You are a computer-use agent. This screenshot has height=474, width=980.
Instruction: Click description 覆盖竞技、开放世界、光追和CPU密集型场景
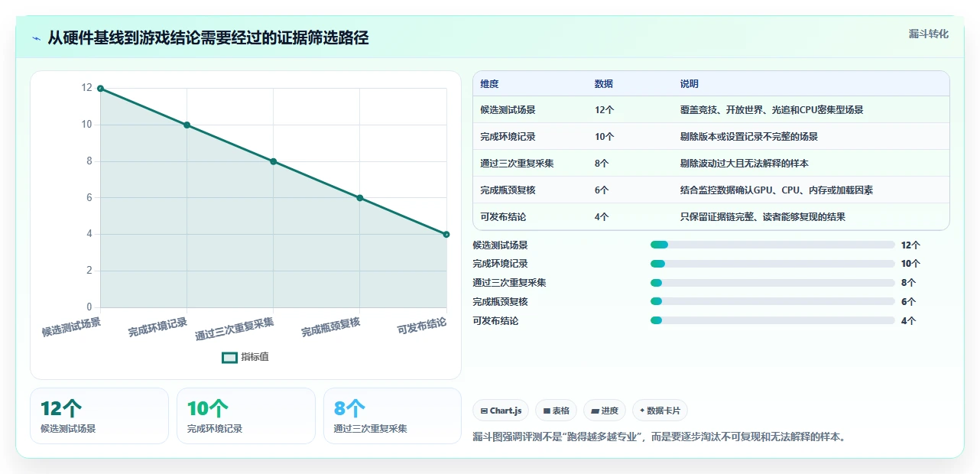[x=771, y=110]
